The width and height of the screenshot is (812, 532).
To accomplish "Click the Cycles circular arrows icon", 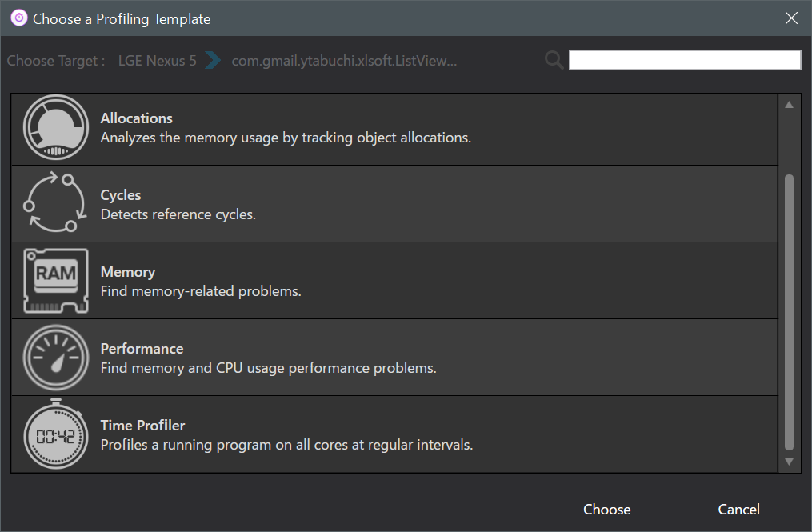I will [x=54, y=203].
